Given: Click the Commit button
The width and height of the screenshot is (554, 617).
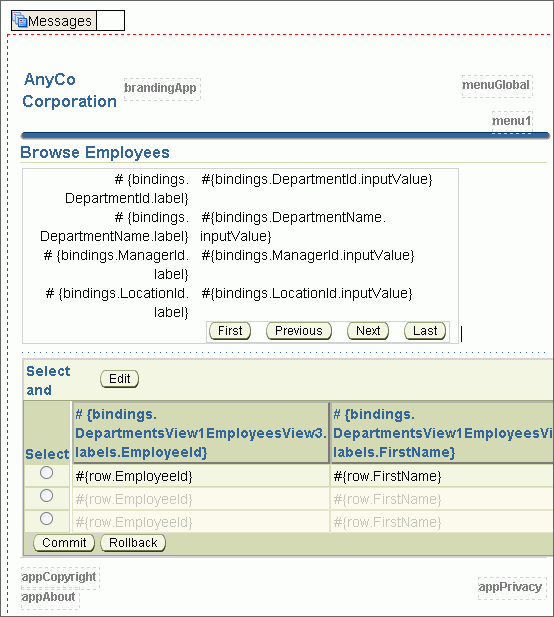Looking at the screenshot, I should (64, 543).
